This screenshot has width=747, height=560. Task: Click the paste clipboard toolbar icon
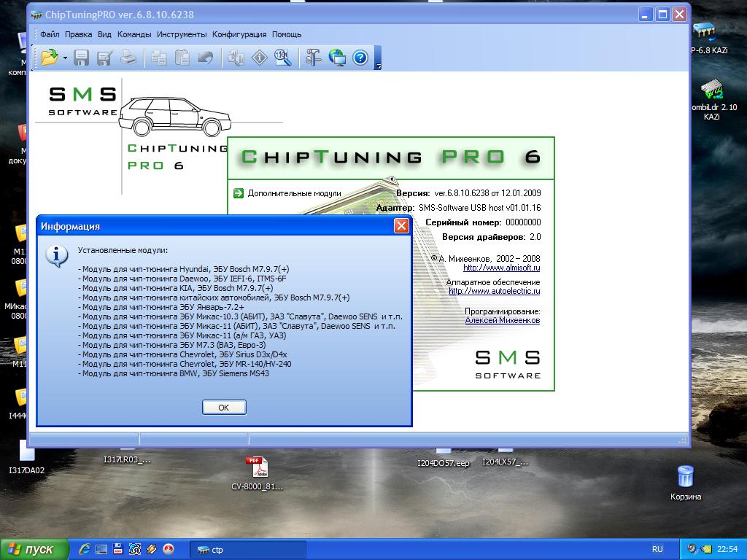[182, 58]
